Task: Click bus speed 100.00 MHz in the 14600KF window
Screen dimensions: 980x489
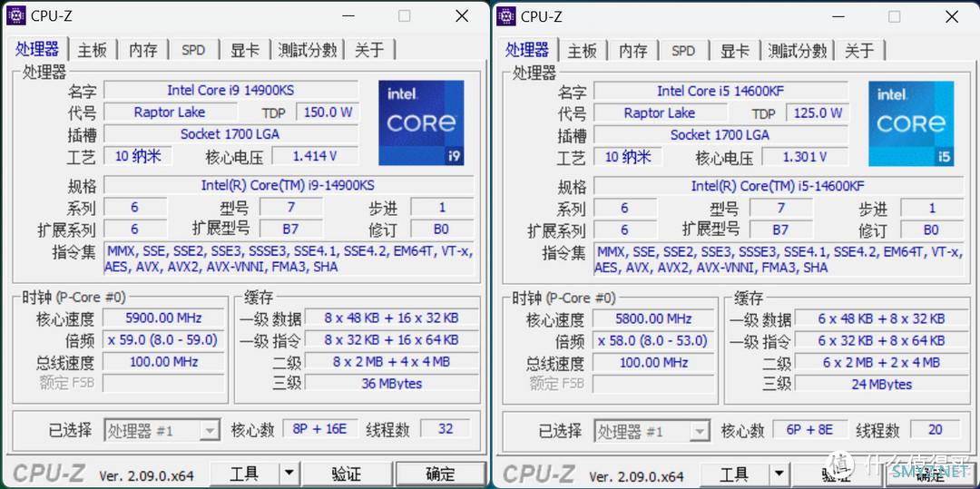Action: [653, 362]
